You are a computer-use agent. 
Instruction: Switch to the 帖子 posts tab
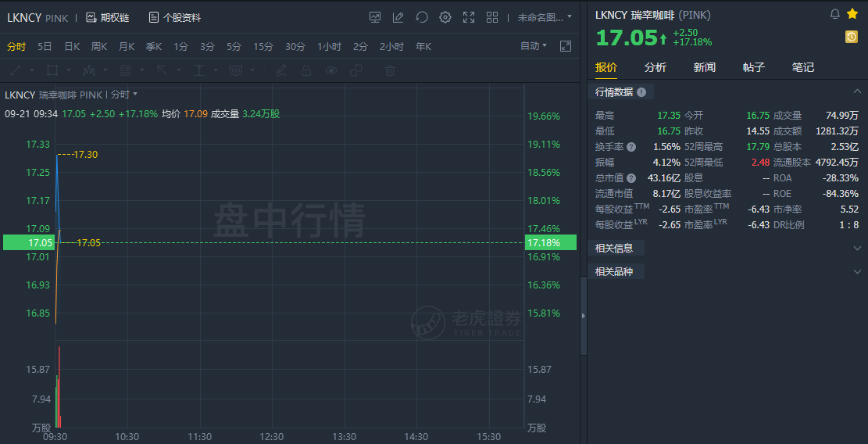(754, 67)
